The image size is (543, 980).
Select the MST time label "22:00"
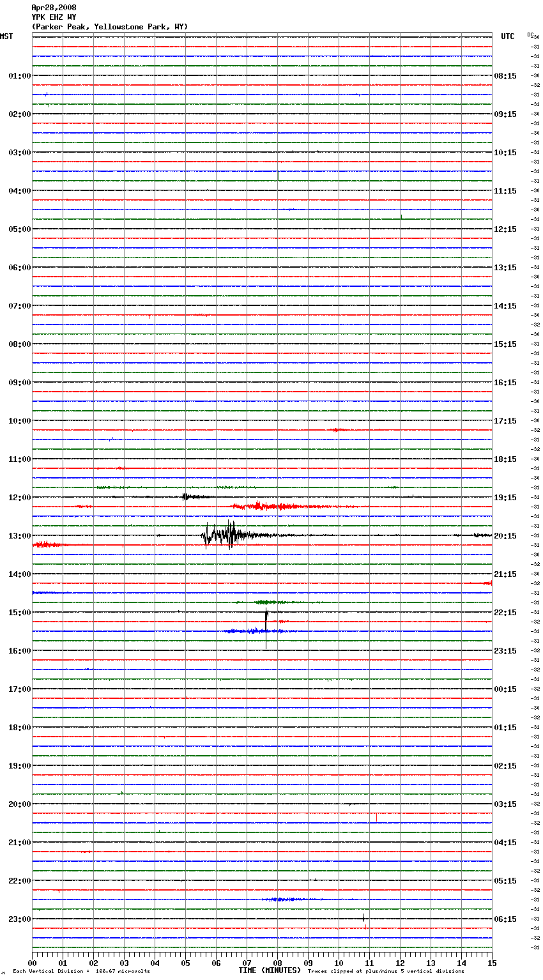(20, 881)
